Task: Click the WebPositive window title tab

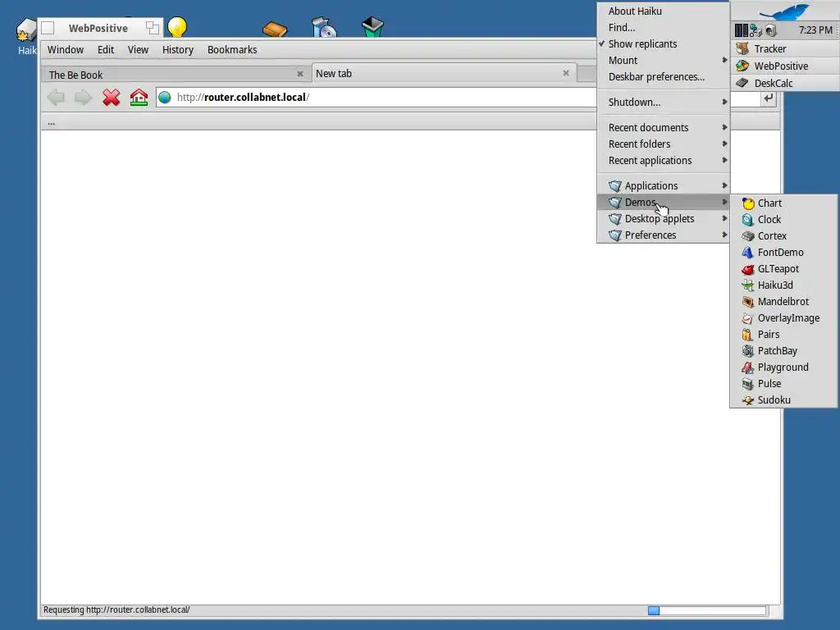Action: click(x=98, y=28)
